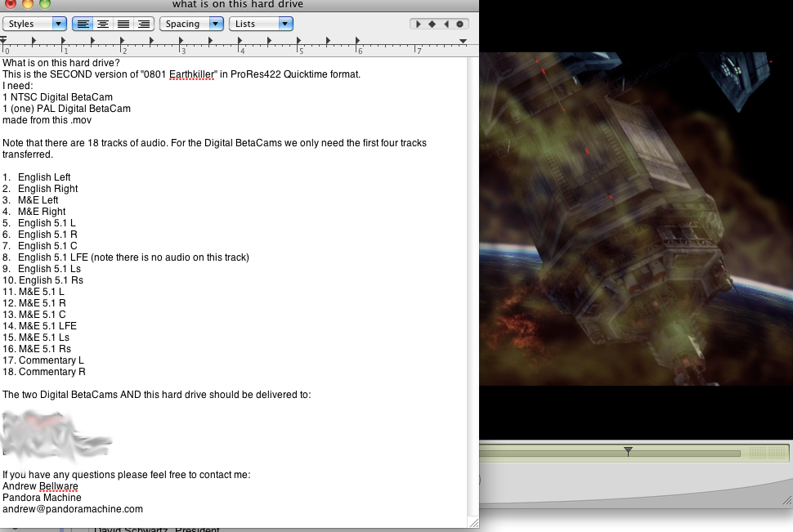Click the email andrew@pandoramachine.com
Screen dimensions: 793x532
pos(73,509)
